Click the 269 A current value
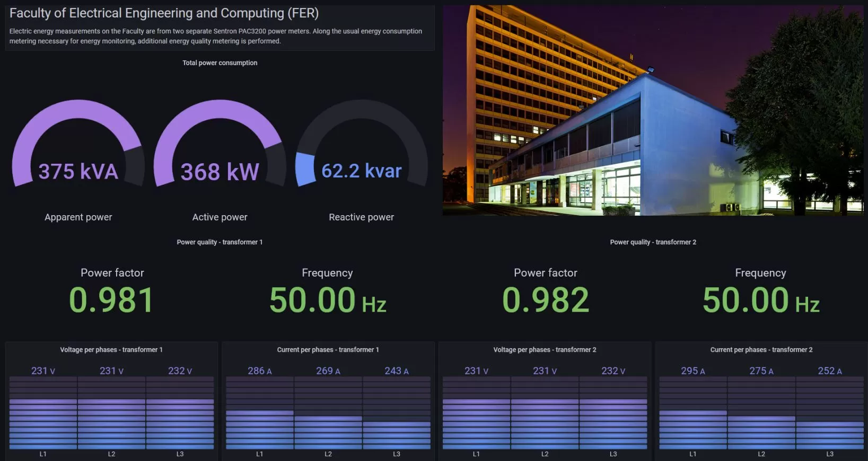The width and height of the screenshot is (868, 461). [328, 371]
